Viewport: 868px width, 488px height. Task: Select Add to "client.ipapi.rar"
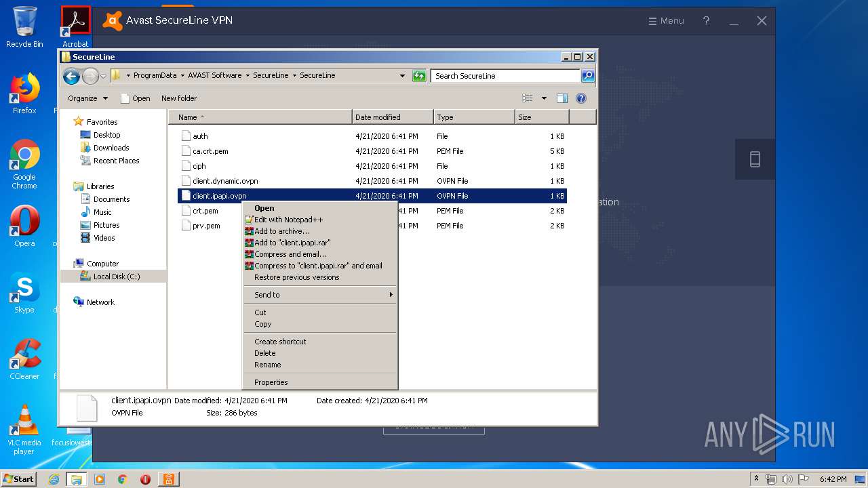pos(319,243)
